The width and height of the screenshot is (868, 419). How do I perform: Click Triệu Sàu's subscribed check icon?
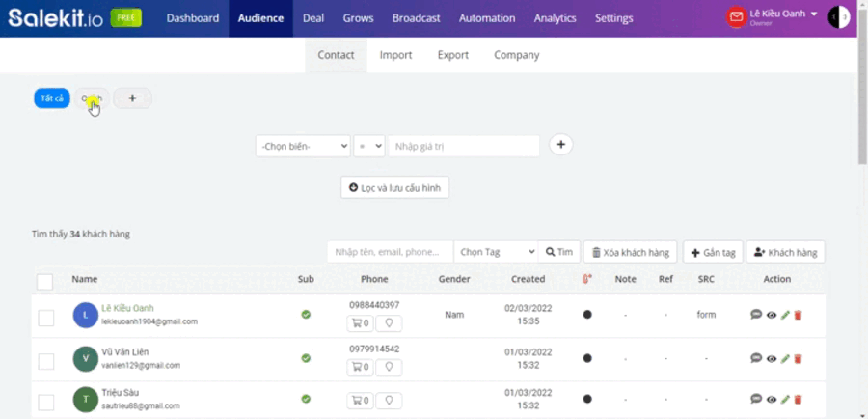pos(306,399)
